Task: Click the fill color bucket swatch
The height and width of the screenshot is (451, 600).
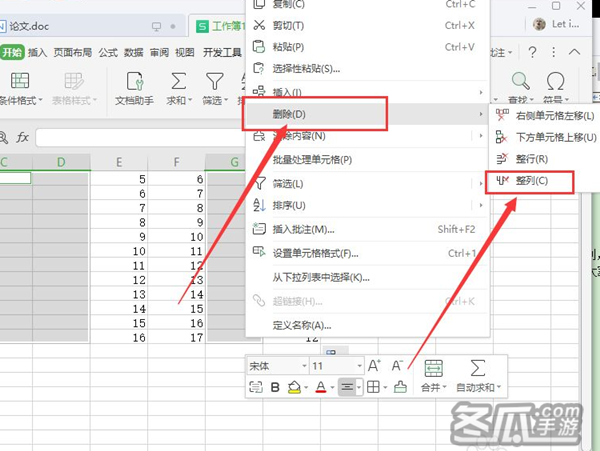Action: (x=294, y=387)
